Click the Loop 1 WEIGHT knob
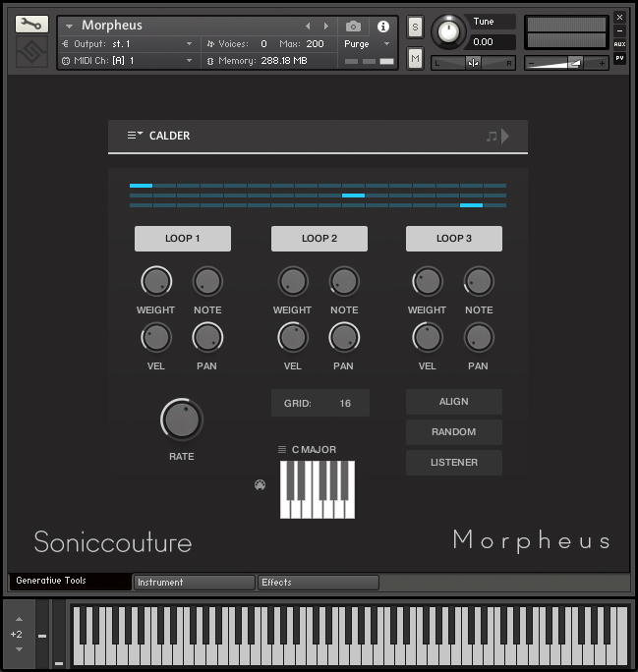 click(x=156, y=282)
